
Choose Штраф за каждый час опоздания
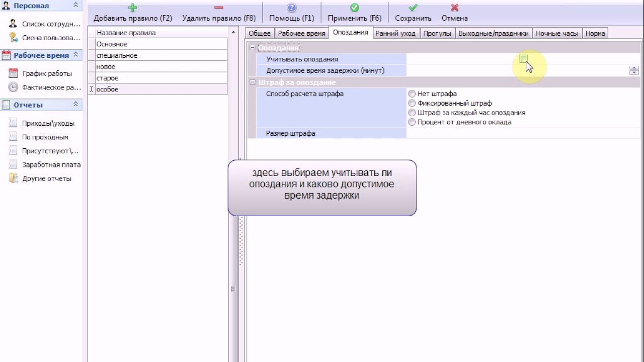click(412, 113)
